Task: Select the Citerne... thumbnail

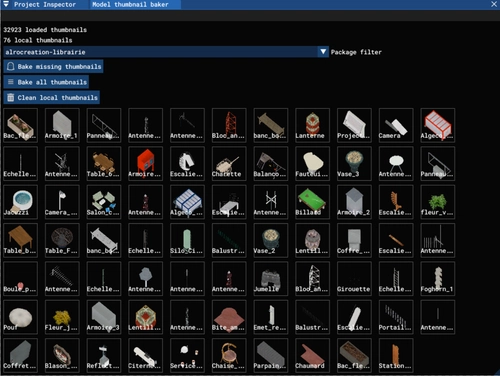Action: point(145,355)
